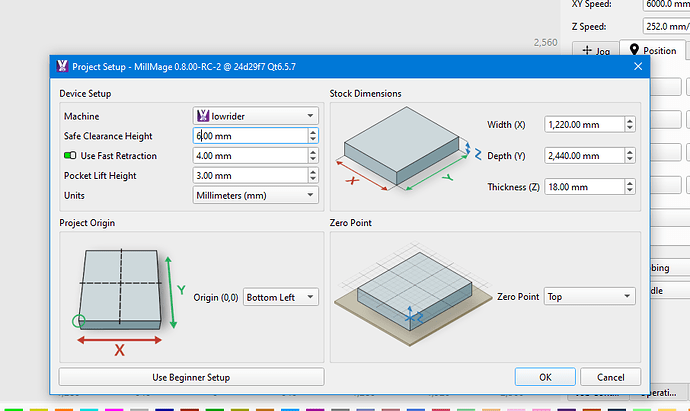Screen dimensions: 690x411
Task: Decrease Fast Retraction height with down arrow
Action: 313,159
